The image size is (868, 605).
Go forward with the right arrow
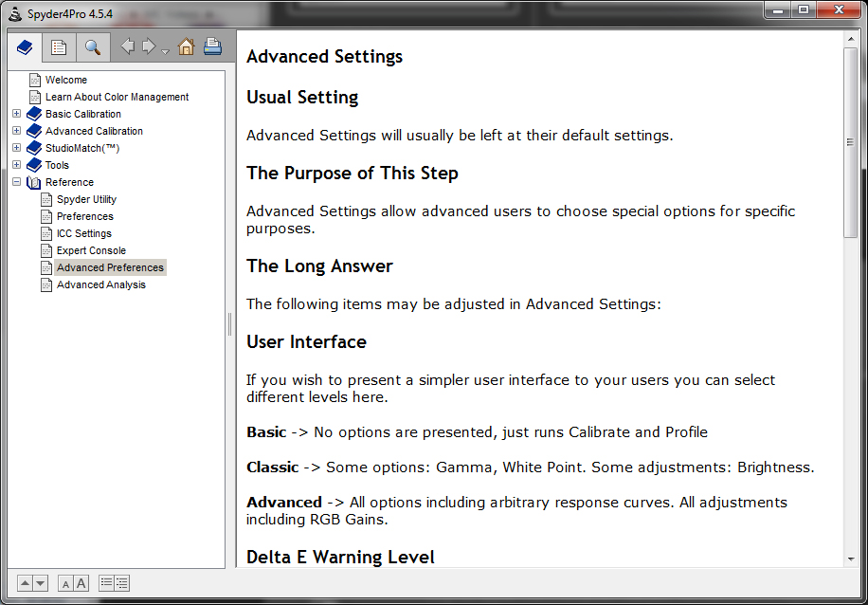pyautogui.click(x=149, y=46)
